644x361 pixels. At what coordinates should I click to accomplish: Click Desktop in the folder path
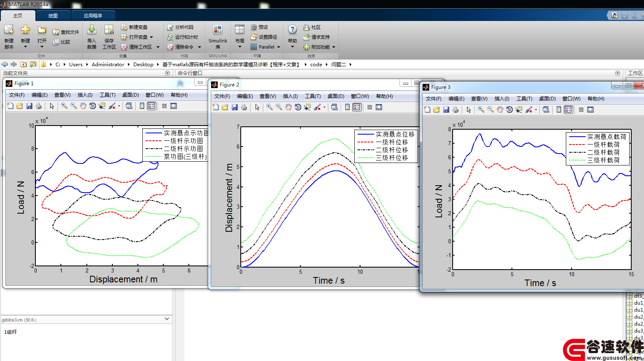143,64
